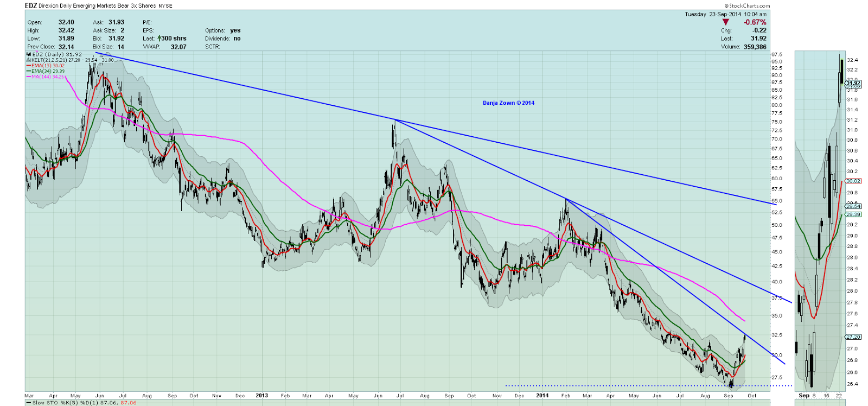This screenshot has height=406, width=868.
Task: Click the 2013 year label on time axis
Action: (x=261, y=395)
